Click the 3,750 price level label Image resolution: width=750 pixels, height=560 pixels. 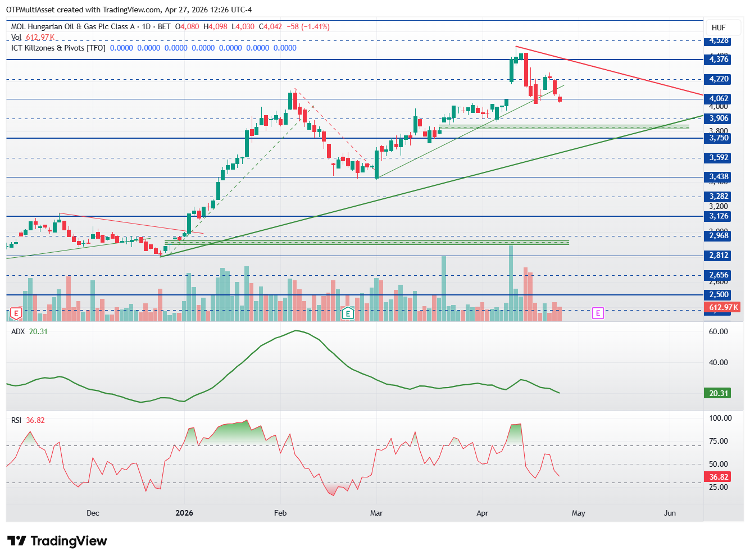click(x=717, y=138)
